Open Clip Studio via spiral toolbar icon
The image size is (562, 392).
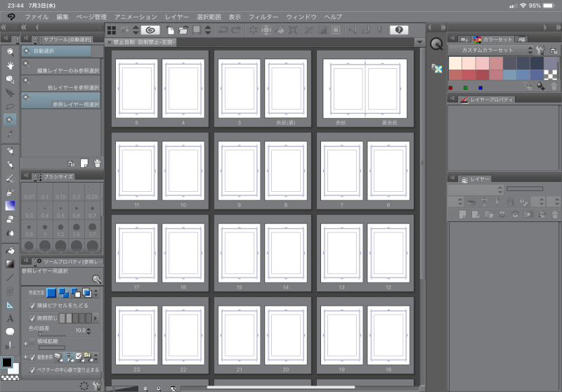tap(150, 30)
